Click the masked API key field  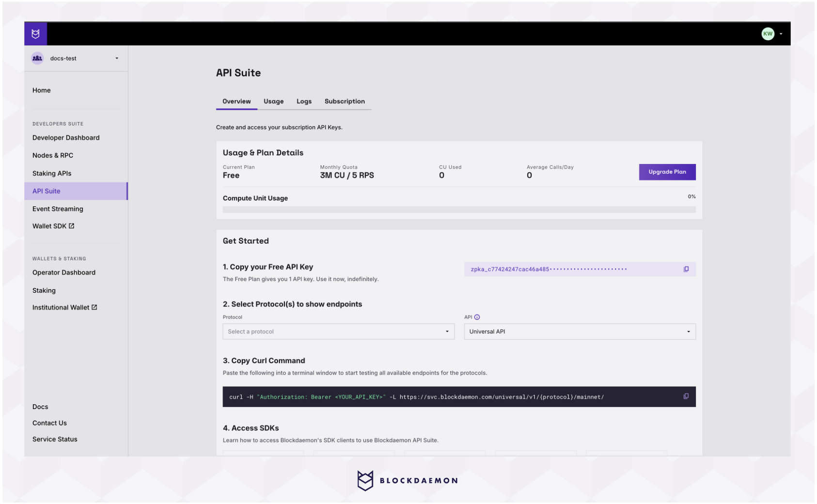[x=580, y=269]
